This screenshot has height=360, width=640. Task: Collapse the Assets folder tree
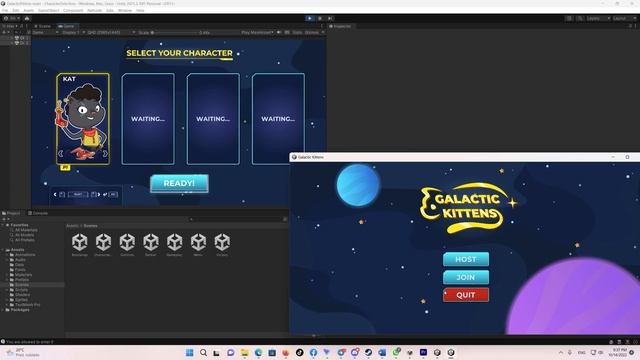(x=3, y=250)
